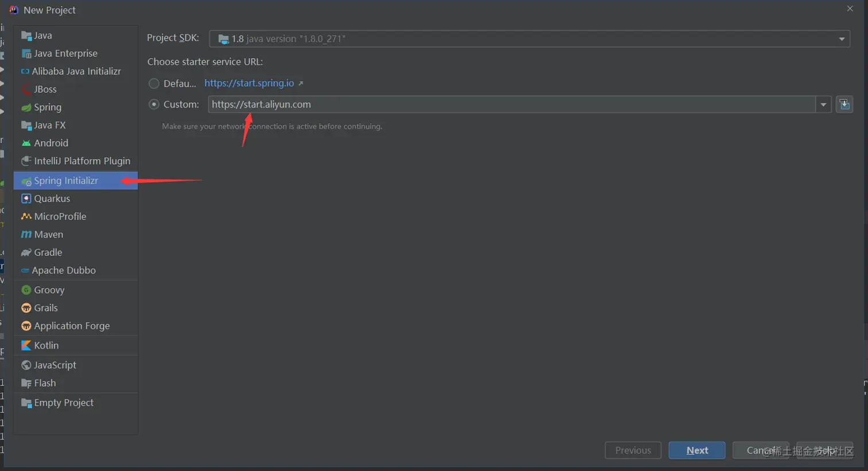Click the Application Forge icon
Viewport: 868px width, 471px height.
pos(26,326)
